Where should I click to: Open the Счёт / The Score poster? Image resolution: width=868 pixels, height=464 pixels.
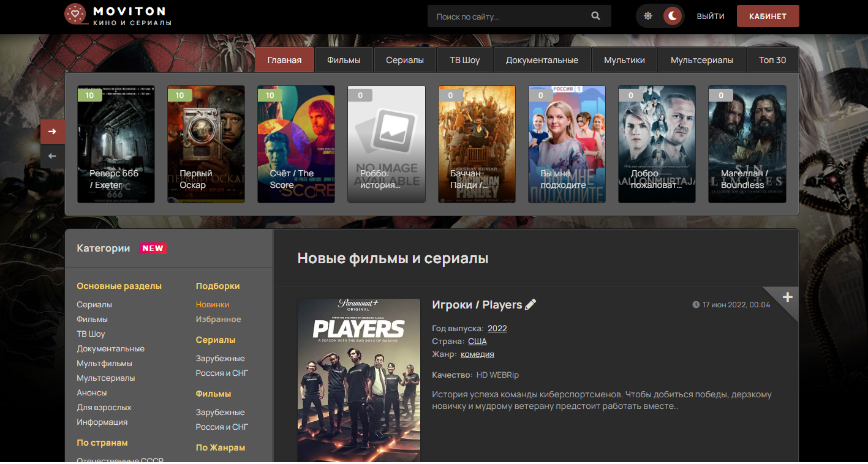296,144
